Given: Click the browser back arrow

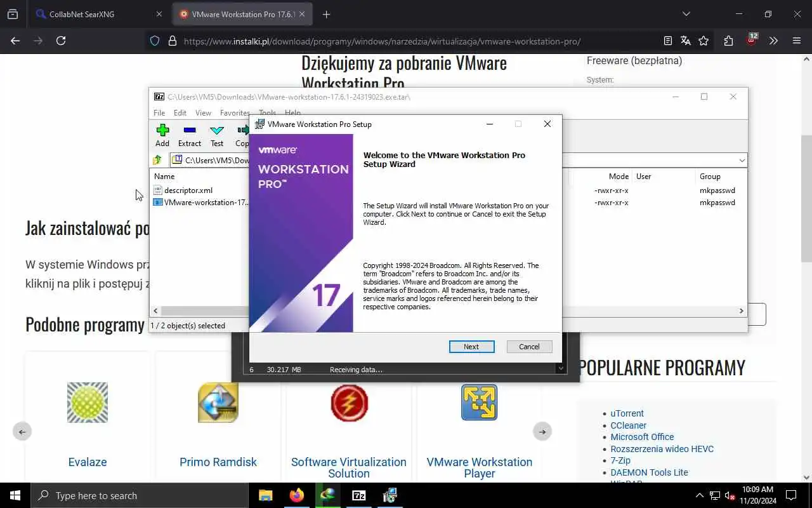Looking at the screenshot, I should click(15, 41).
